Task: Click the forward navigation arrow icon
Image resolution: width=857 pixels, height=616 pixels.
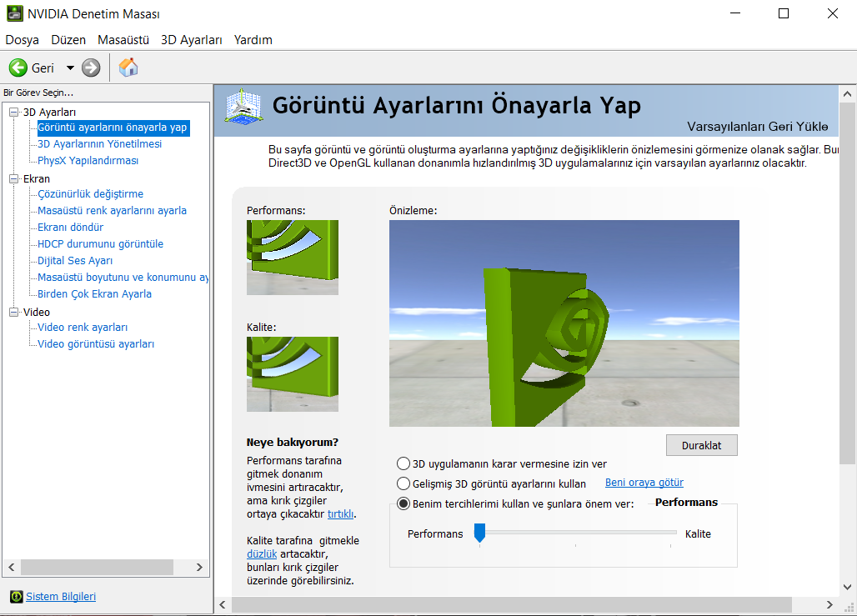Action: [91, 68]
